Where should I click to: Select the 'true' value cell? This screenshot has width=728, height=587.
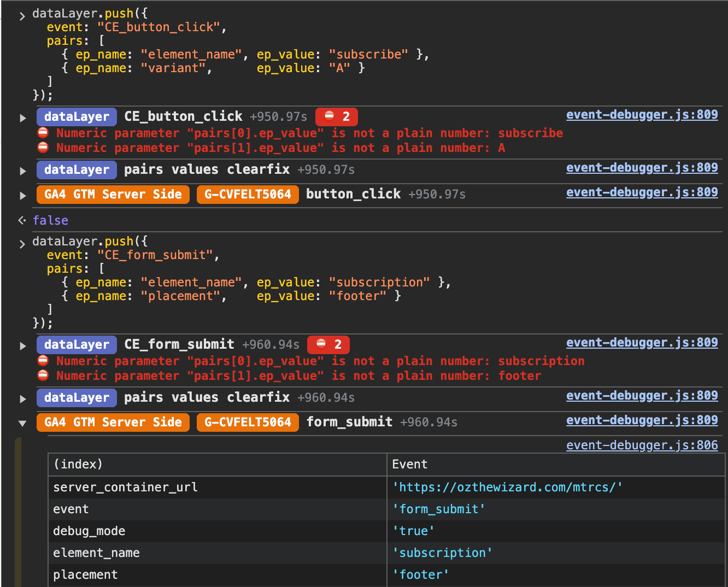556,531
